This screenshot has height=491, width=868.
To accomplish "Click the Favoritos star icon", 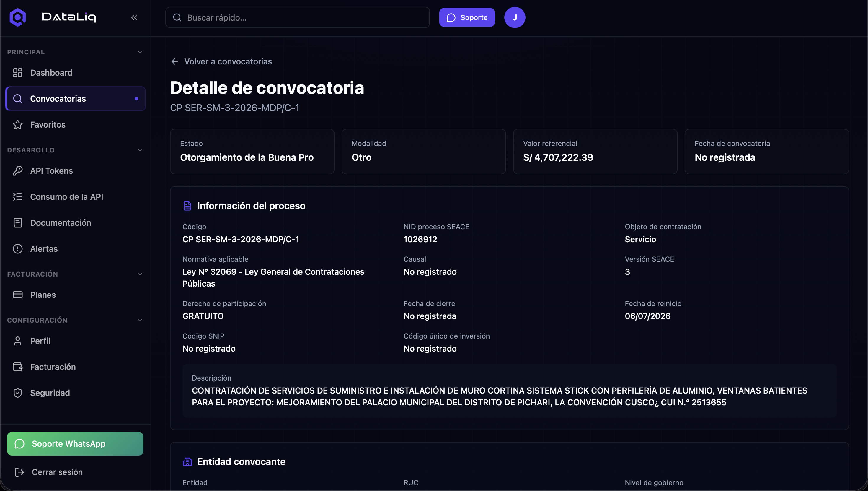I will pos(17,124).
